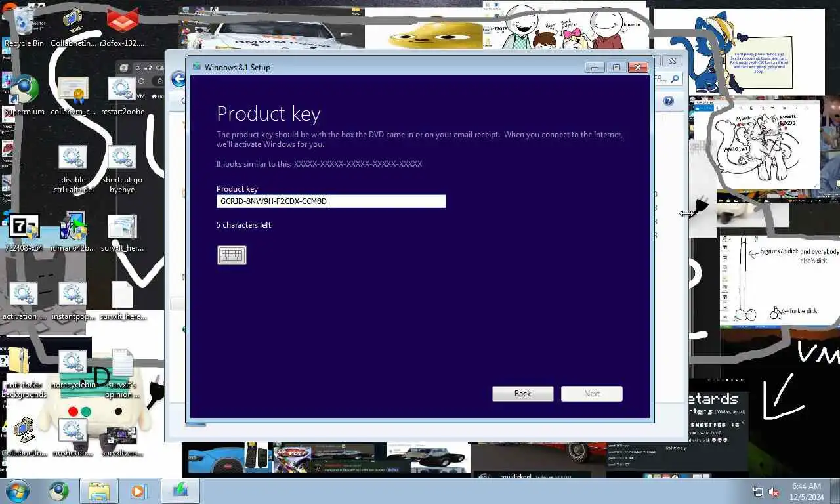
Task: Select the restart2oobe desktop file
Action: (x=122, y=95)
